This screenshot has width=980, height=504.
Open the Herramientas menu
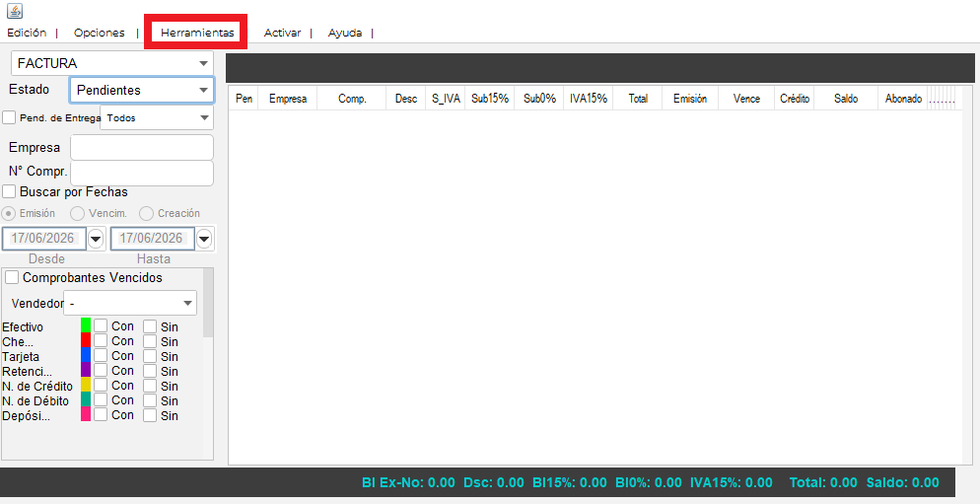click(197, 33)
